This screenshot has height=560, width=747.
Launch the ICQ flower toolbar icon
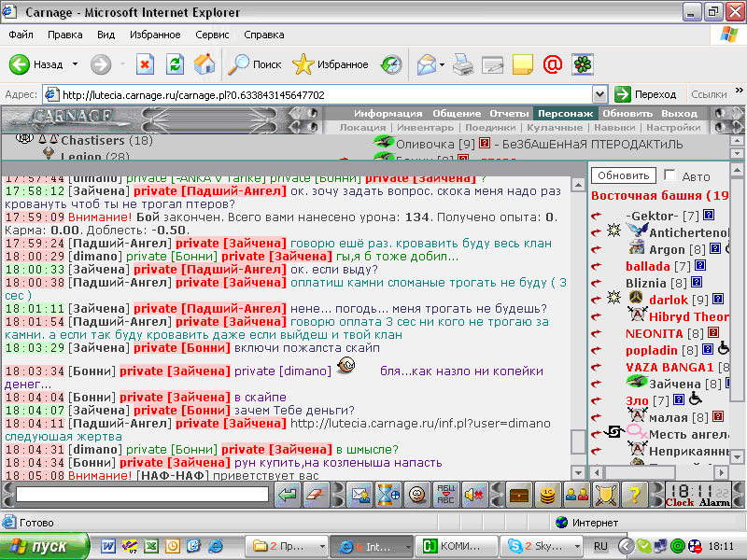583,64
